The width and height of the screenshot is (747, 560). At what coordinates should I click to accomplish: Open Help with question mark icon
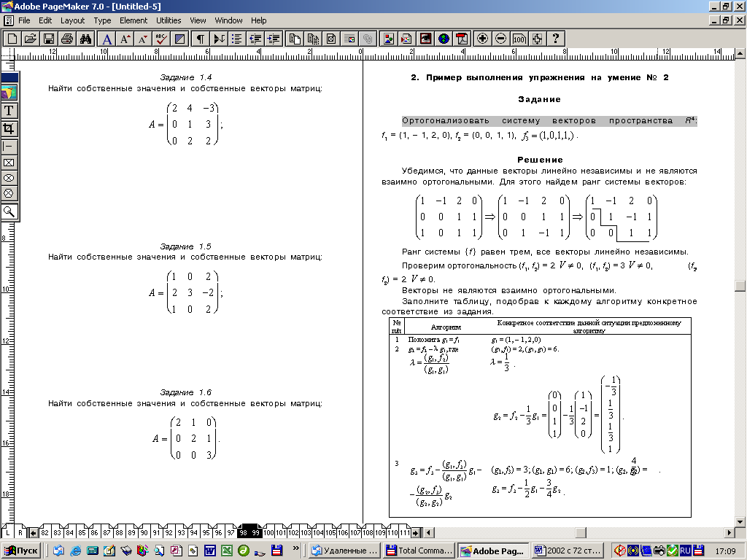pyautogui.click(x=555, y=39)
